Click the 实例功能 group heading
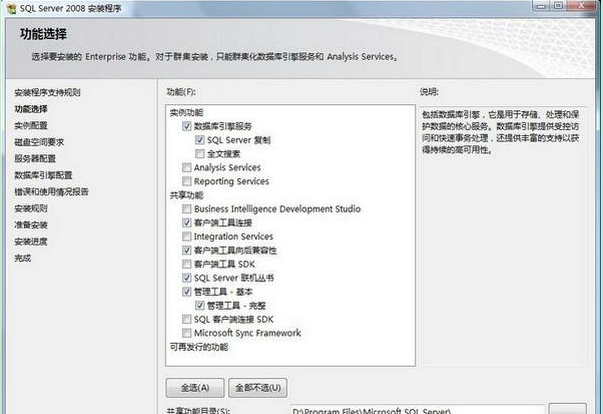603x414 pixels. click(186, 113)
